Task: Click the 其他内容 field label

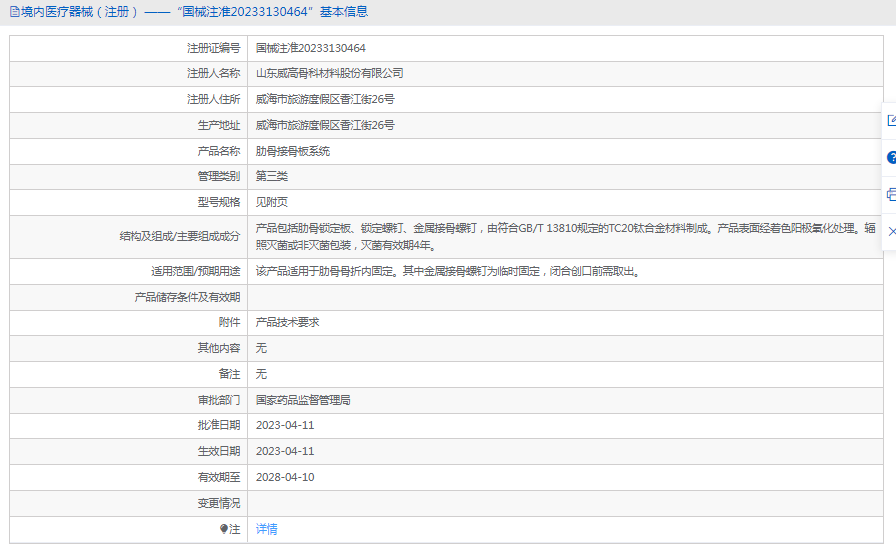Action: point(219,348)
